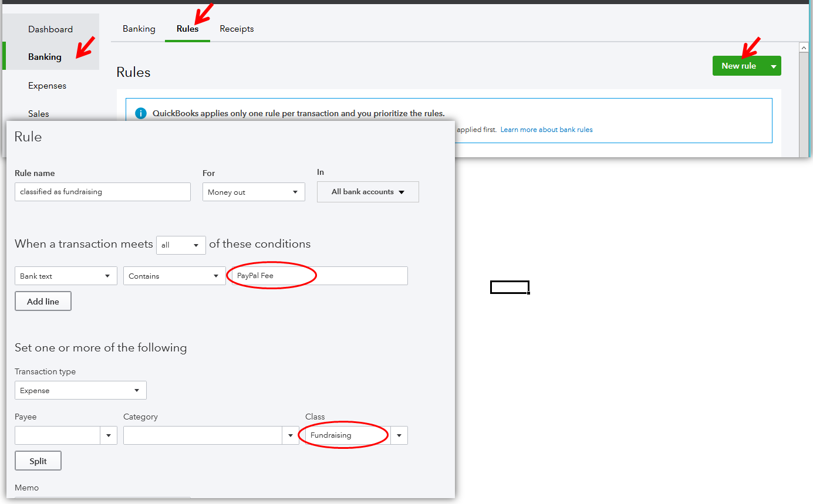Switch to the Receipts tab
Image resolution: width=813 pixels, height=504 pixels.
tap(237, 29)
